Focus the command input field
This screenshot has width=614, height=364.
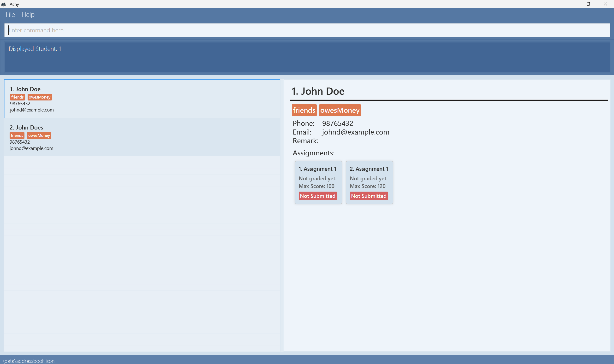[x=307, y=30]
